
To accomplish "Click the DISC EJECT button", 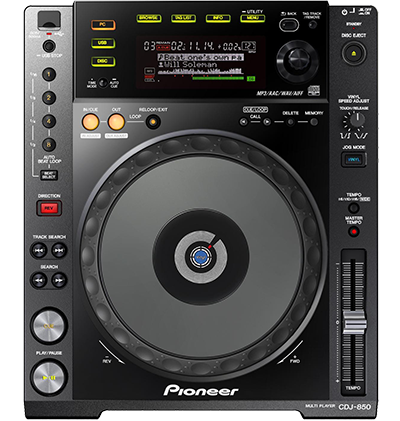I will [354, 53].
